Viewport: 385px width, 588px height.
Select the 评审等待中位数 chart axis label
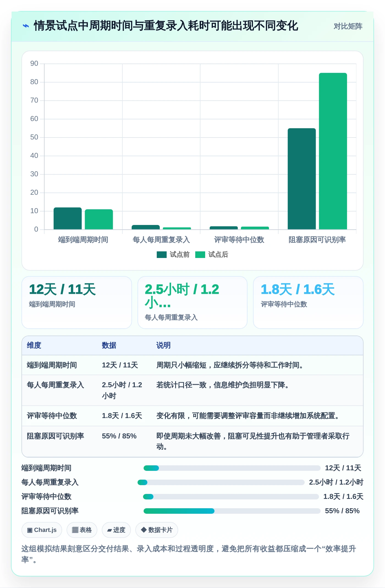[x=239, y=240]
